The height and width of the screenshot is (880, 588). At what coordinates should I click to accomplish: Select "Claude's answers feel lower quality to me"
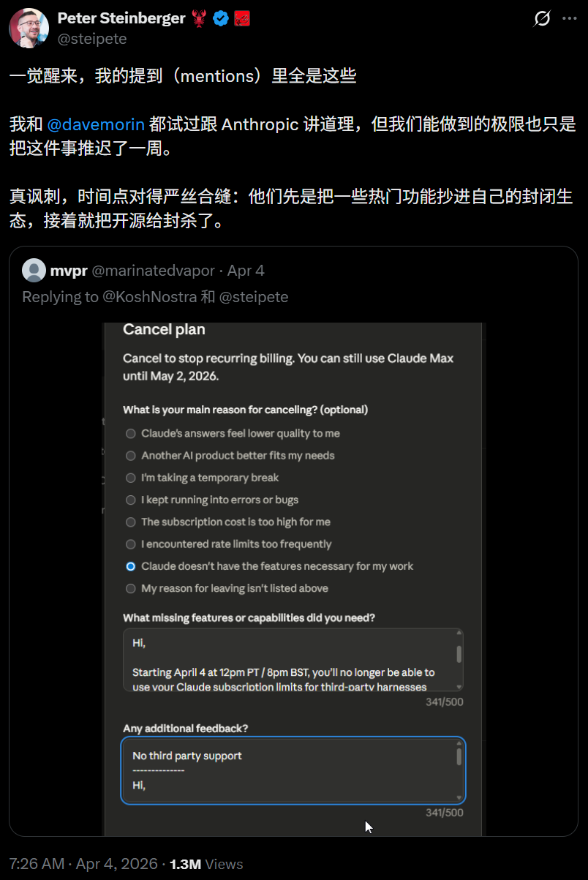coord(231,433)
